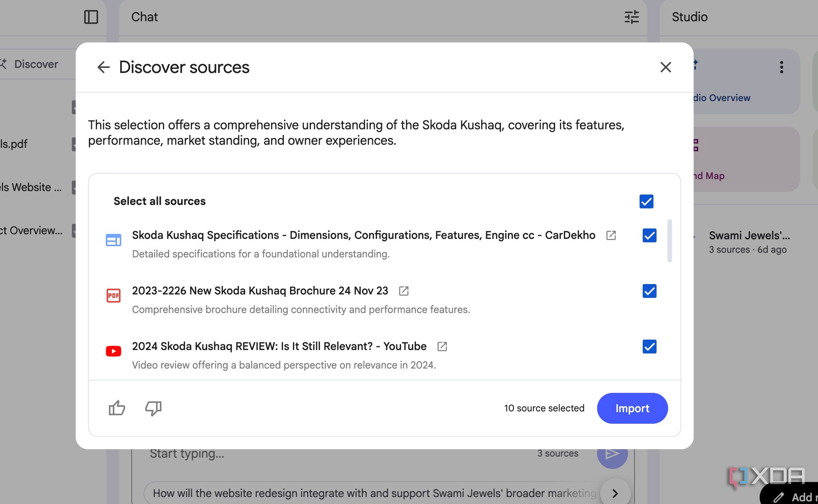
Task: Switch to the Studio tab
Action: 689,17
